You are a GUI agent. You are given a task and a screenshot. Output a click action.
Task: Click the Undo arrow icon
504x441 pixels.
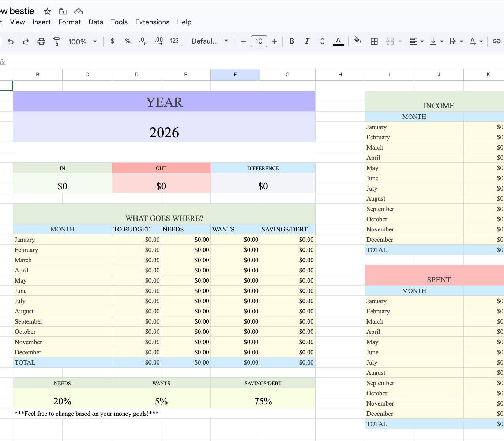[x=11, y=42]
